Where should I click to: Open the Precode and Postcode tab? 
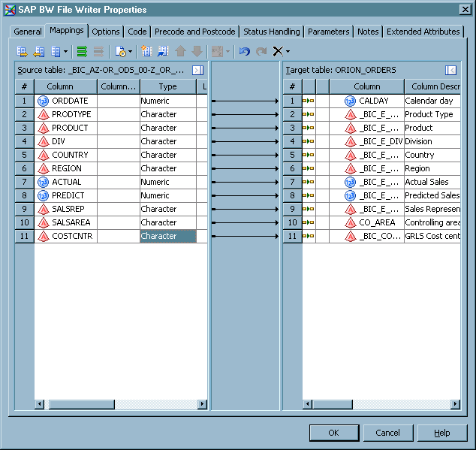(x=194, y=32)
